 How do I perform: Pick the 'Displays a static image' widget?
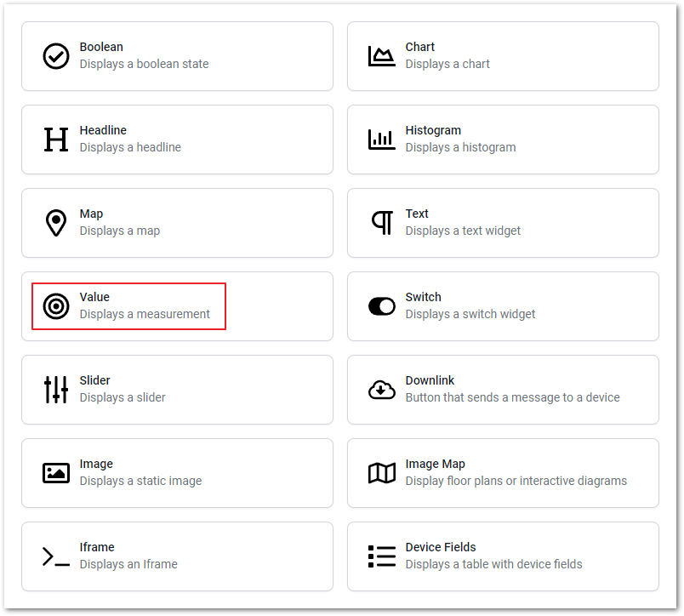[177, 473]
